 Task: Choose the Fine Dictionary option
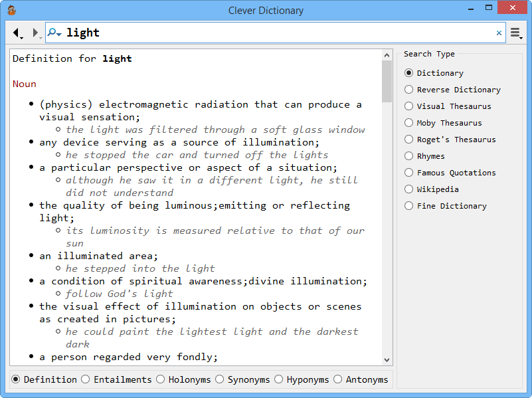click(x=446, y=206)
